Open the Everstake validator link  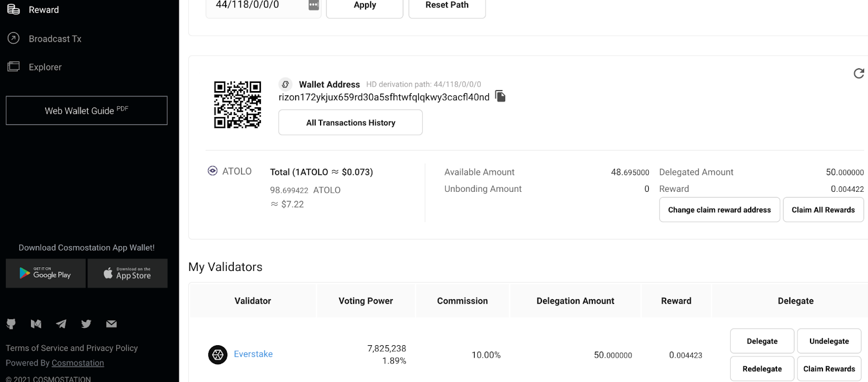[x=253, y=354]
